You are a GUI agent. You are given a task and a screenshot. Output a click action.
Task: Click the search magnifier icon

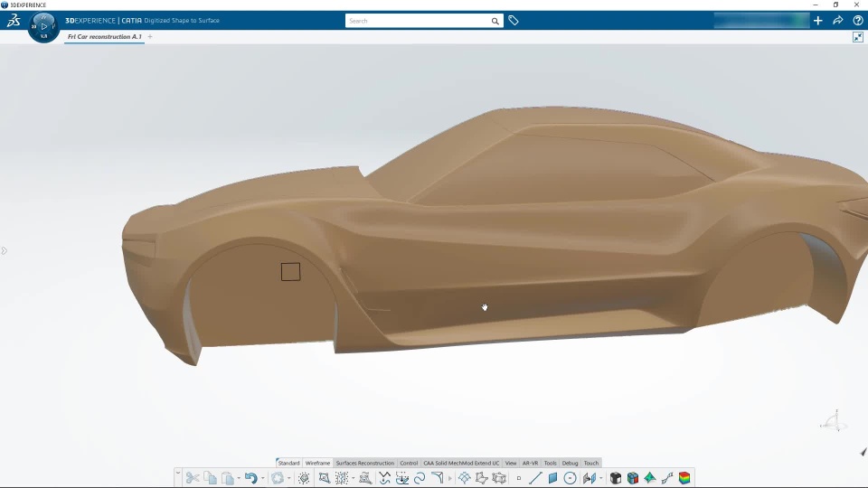tap(495, 21)
